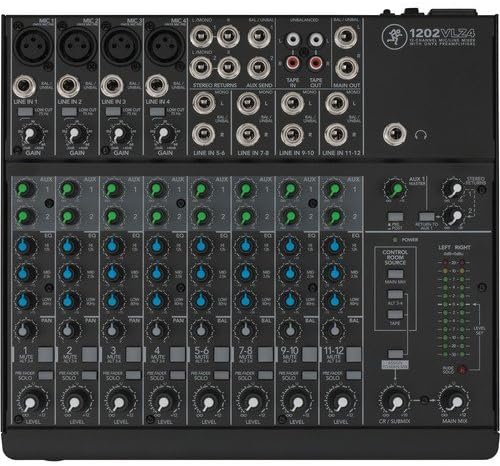
Task: Click the Power indicator LED
Action: coord(395,240)
